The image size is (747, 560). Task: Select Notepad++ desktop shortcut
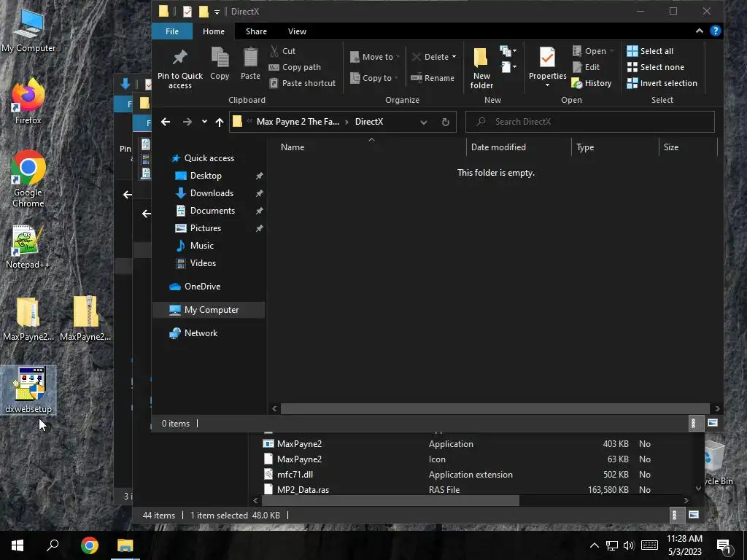tap(28, 247)
